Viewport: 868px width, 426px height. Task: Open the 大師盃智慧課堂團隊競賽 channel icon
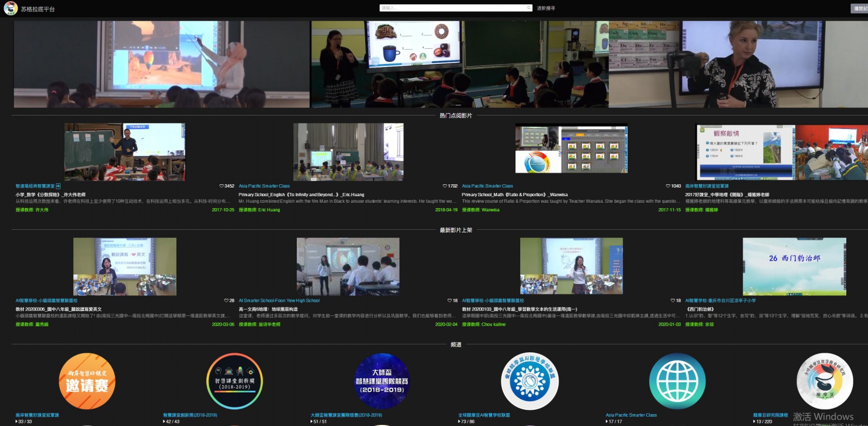(382, 381)
